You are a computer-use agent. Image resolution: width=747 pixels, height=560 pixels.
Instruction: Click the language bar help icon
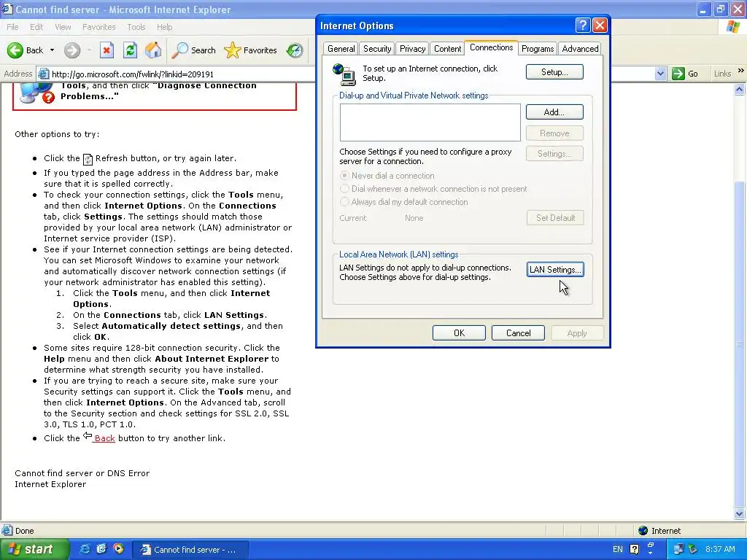634,549
